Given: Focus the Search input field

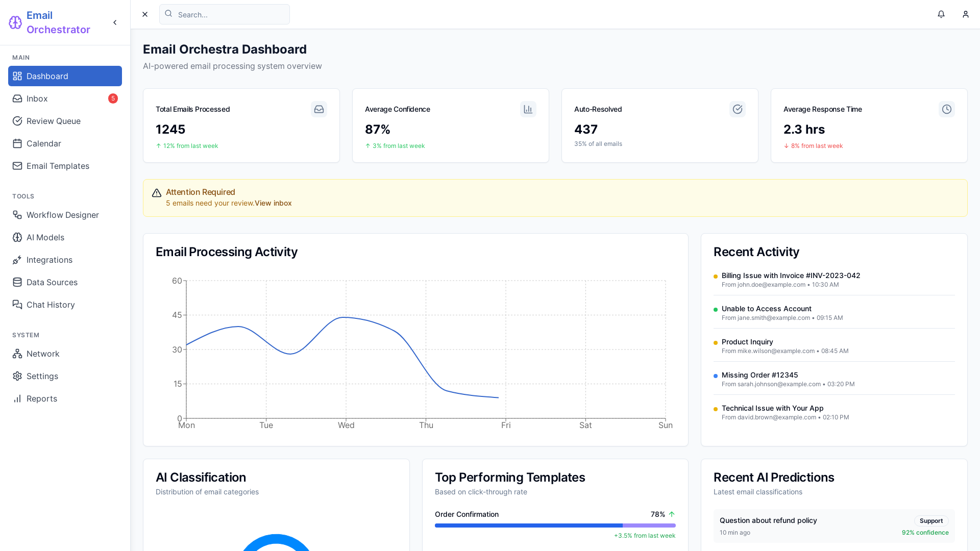Looking at the screenshot, I should (225, 14).
